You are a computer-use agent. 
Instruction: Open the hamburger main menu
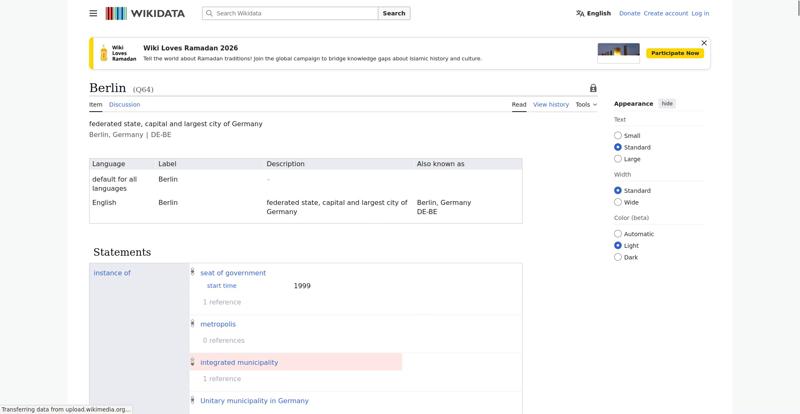coord(93,14)
